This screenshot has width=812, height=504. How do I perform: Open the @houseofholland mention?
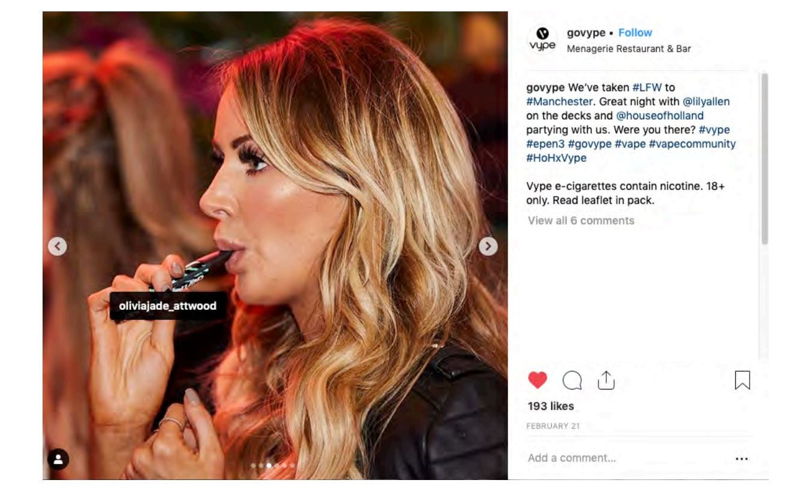pos(660,116)
